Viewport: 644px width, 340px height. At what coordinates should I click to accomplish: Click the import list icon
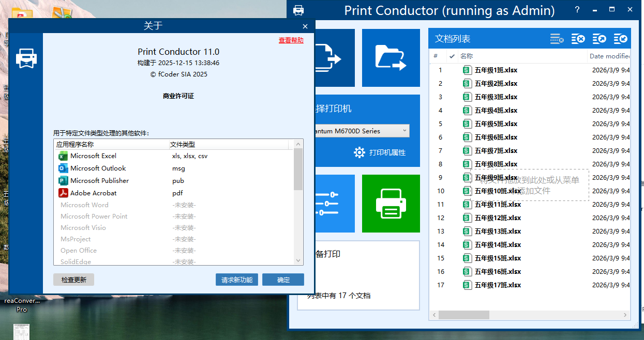(620, 39)
